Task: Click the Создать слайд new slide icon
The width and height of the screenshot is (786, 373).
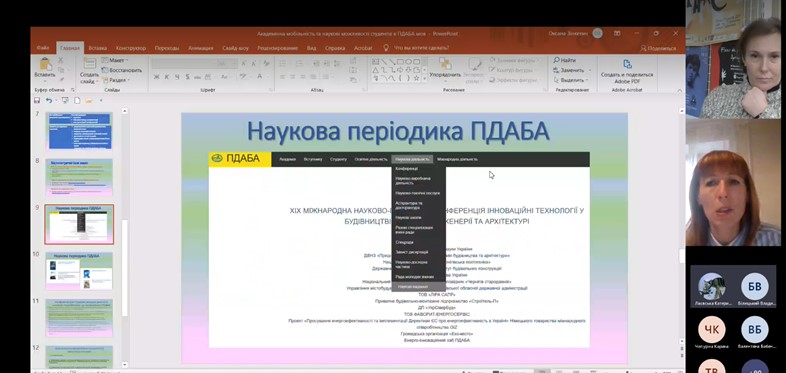Action: [x=90, y=63]
